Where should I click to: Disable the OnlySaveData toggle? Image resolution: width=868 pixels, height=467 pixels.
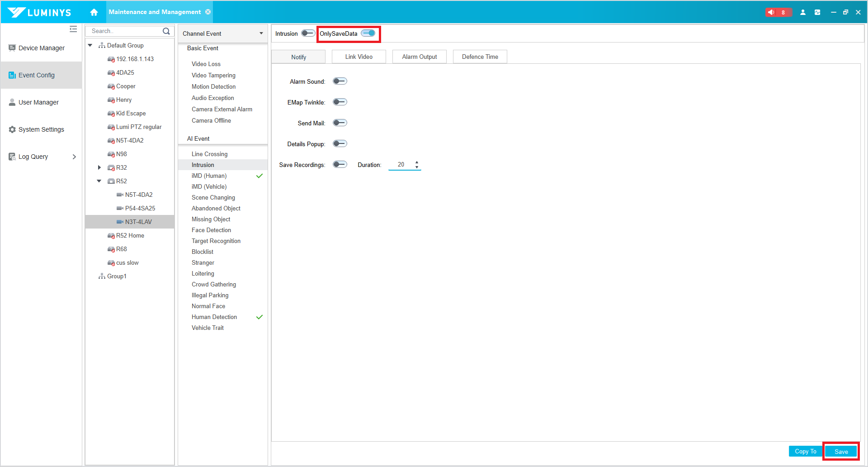point(368,33)
